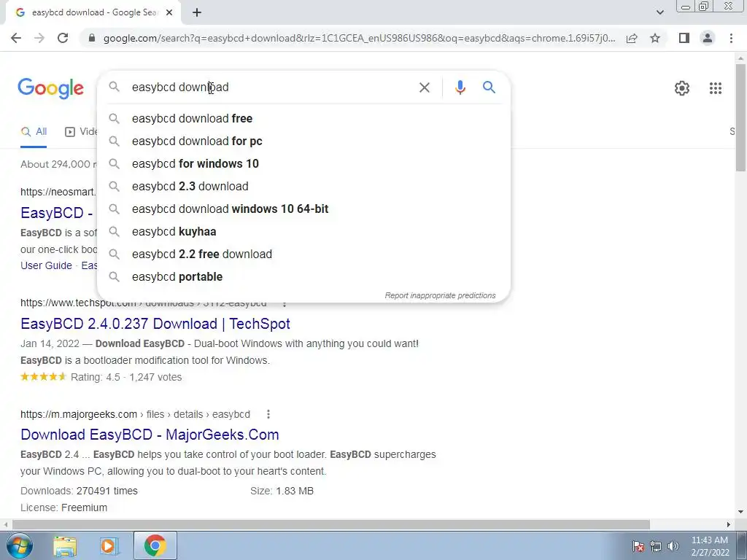Start voice search with microphone

point(460,87)
